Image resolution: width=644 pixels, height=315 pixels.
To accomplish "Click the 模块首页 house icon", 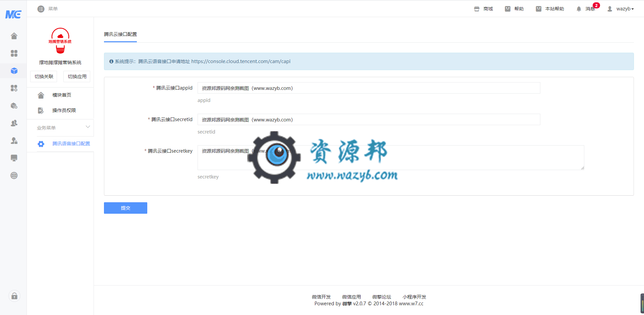I will 41,95.
